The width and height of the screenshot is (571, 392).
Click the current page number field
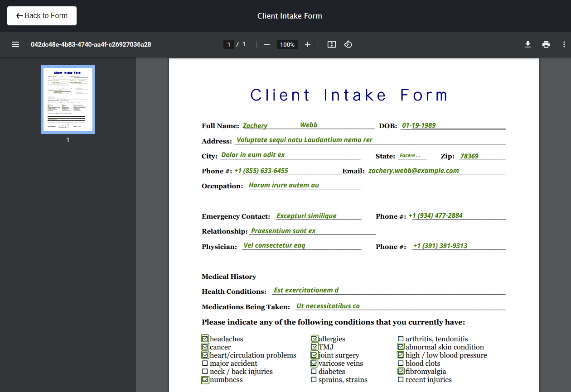[229, 44]
